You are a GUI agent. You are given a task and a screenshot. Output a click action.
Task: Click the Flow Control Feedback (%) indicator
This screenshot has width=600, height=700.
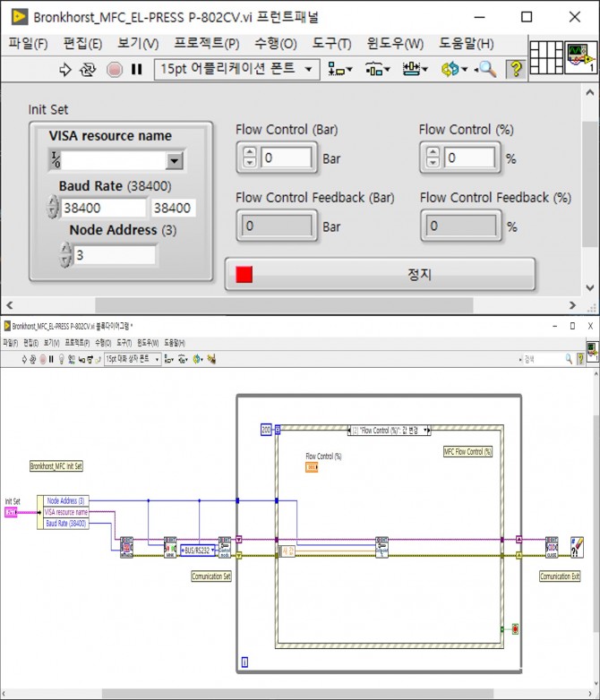click(x=460, y=226)
